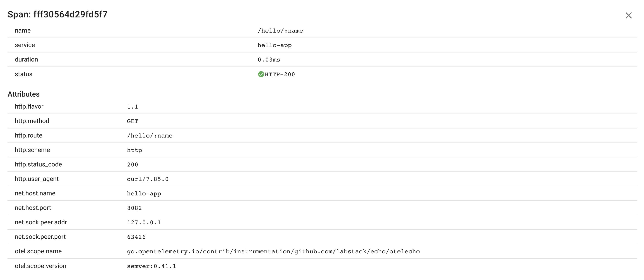Image resolution: width=644 pixels, height=280 pixels.
Task: Click the green HTTP-200 status check icon
Action: click(261, 74)
